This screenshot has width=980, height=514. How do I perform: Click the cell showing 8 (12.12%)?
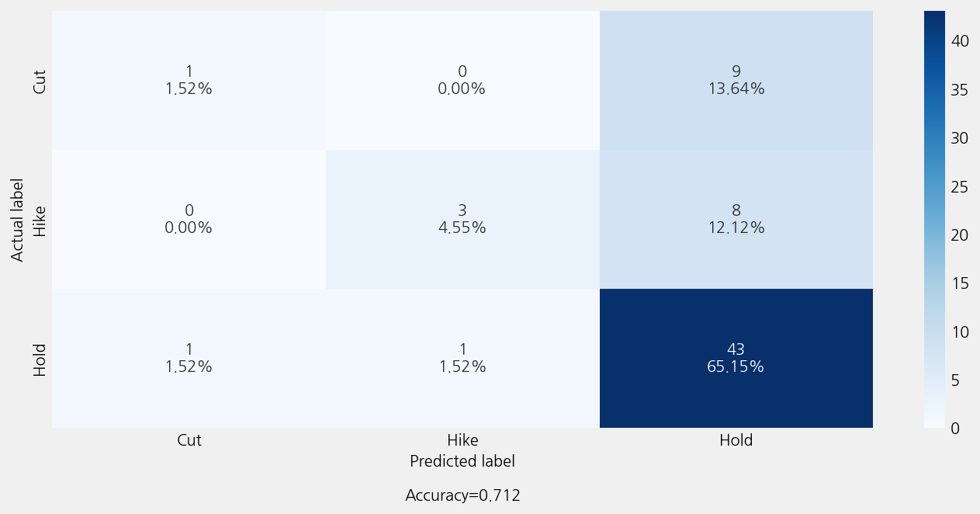click(736, 219)
